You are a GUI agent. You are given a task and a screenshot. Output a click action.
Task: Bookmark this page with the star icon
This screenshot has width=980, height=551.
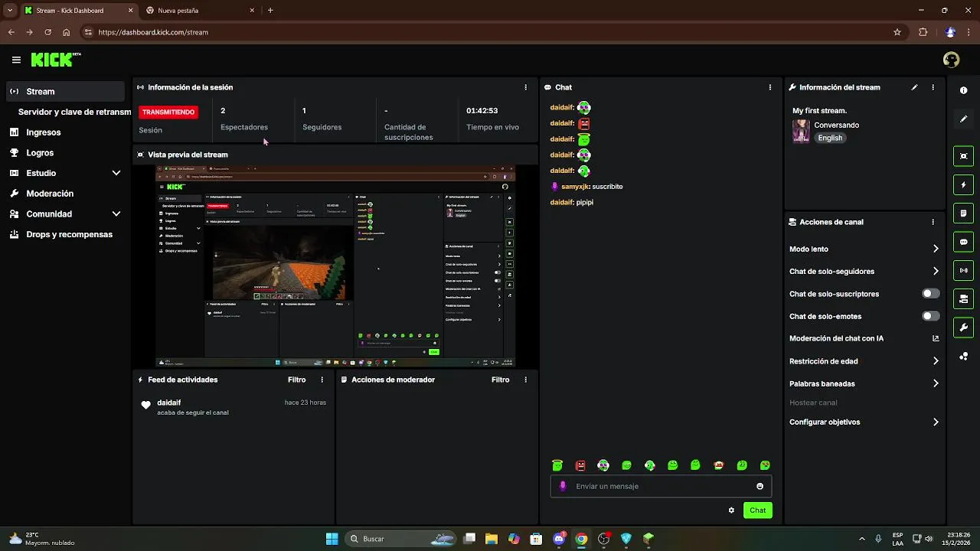897,32
